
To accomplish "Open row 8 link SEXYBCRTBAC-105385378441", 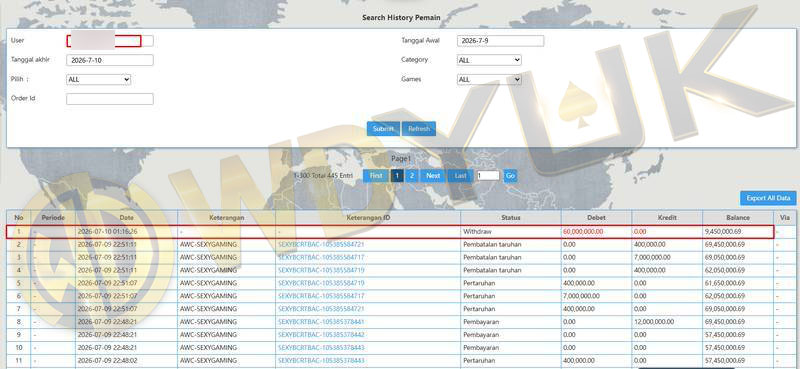I will point(321,322).
